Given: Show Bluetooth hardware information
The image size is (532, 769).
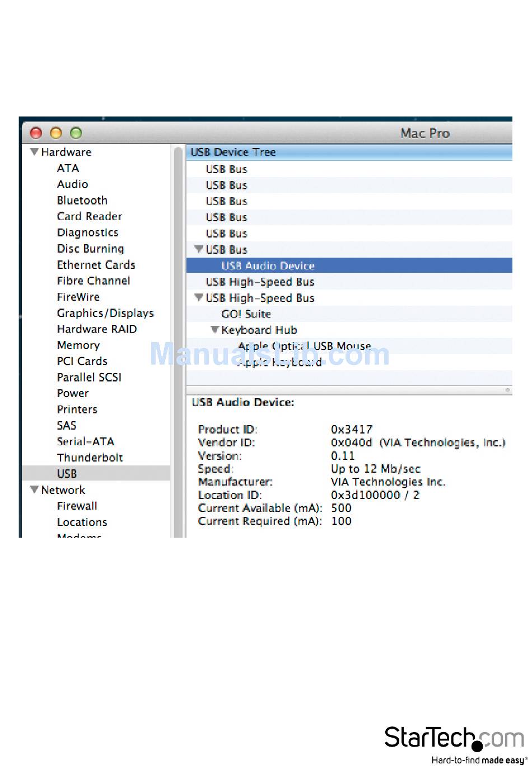Looking at the screenshot, I should (x=82, y=201).
